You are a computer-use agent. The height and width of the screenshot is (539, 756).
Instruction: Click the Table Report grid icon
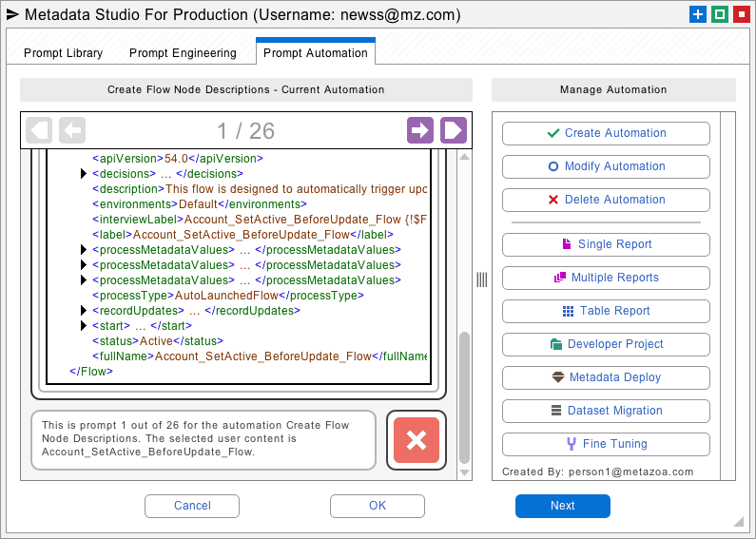(x=568, y=311)
